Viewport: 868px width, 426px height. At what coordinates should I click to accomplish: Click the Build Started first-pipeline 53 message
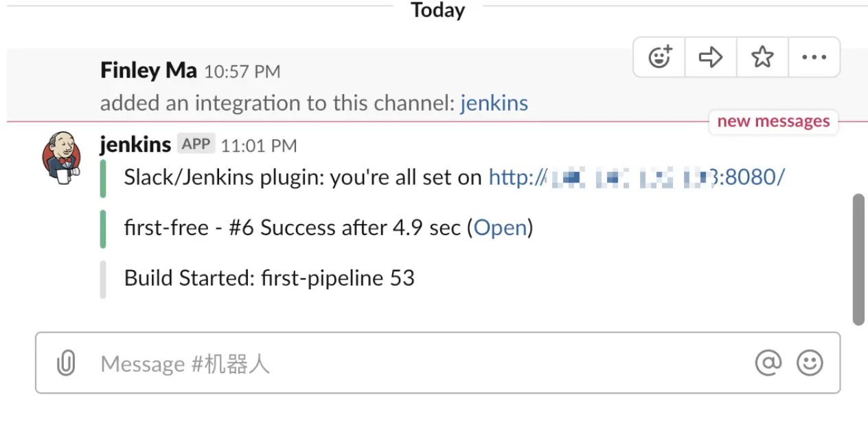(269, 278)
